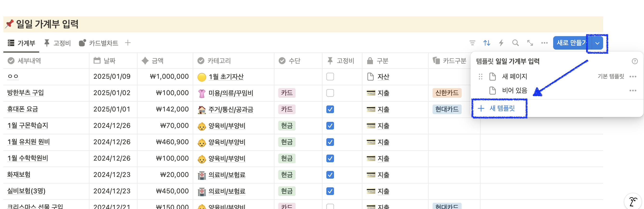Open the database more options ellipsis
Viewport: 644px width, 209px height.
tap(545, 43)
